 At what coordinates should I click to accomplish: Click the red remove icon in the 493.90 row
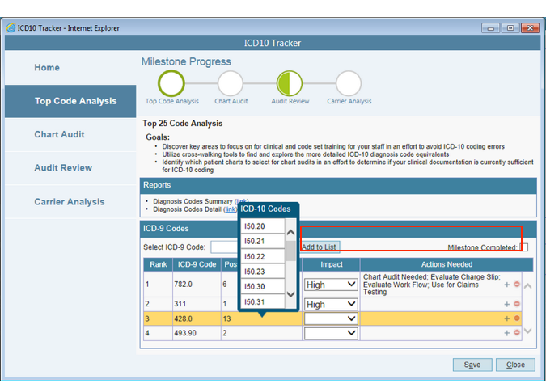point(517,333)
